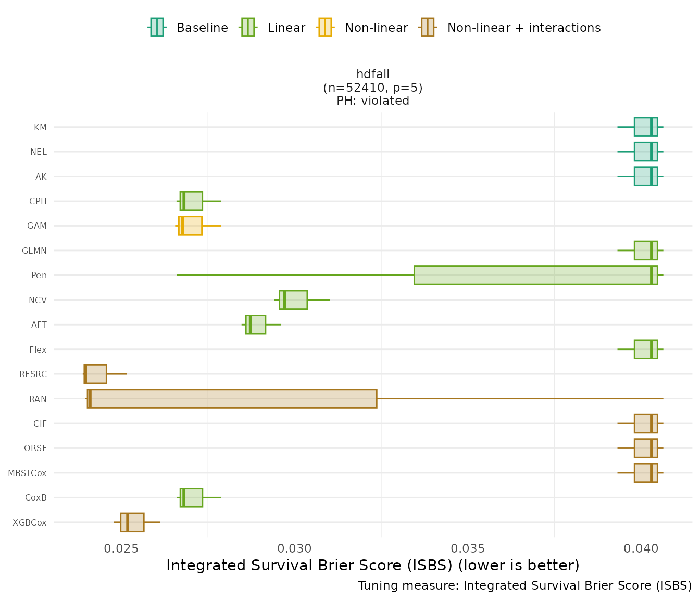Image resolution: width=700 pixels, height=600 pixels.
Task: Click the NCV boxplot
Action: click(x=293, y=299)
